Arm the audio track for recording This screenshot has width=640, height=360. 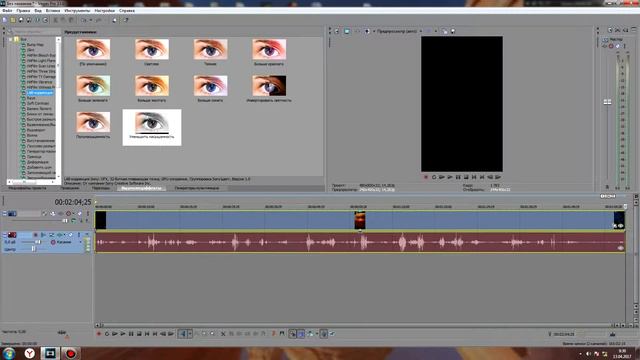tap(36, 235)
